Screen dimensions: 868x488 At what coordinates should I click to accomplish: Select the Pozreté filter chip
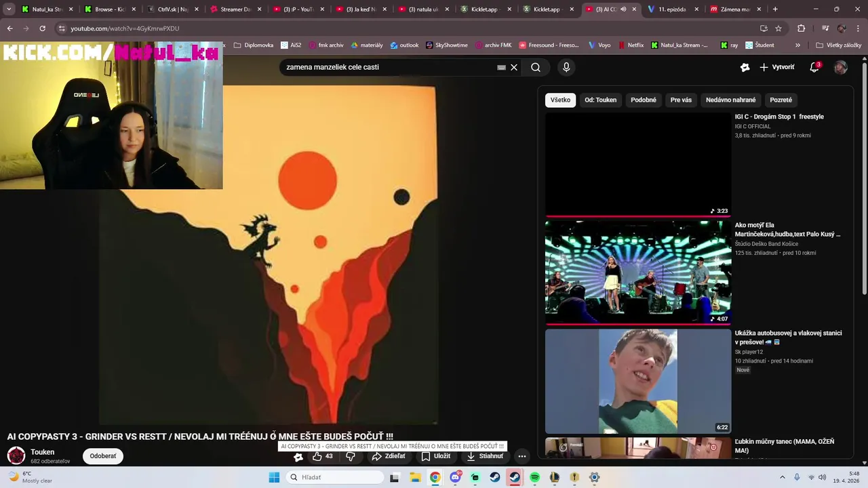tap(781, 100)
